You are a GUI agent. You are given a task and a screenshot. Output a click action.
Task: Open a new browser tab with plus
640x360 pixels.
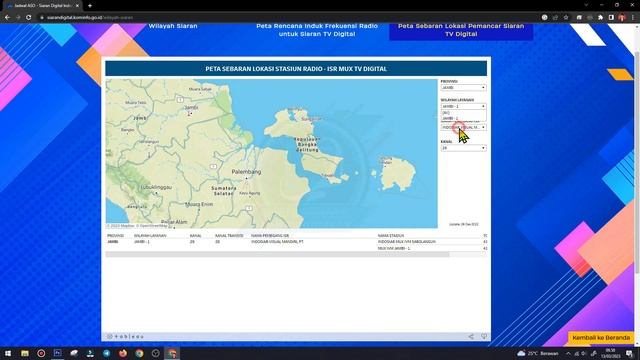90,6
